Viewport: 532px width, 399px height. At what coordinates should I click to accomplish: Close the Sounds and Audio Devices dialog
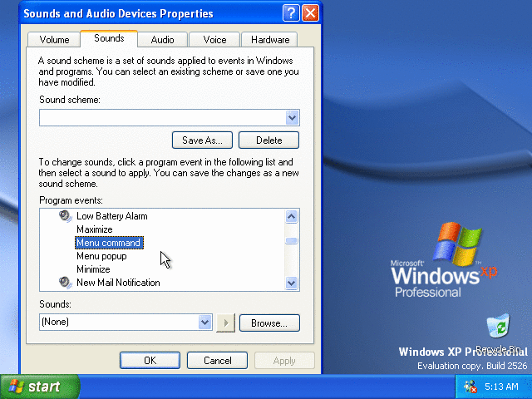(x=310, y=13)
